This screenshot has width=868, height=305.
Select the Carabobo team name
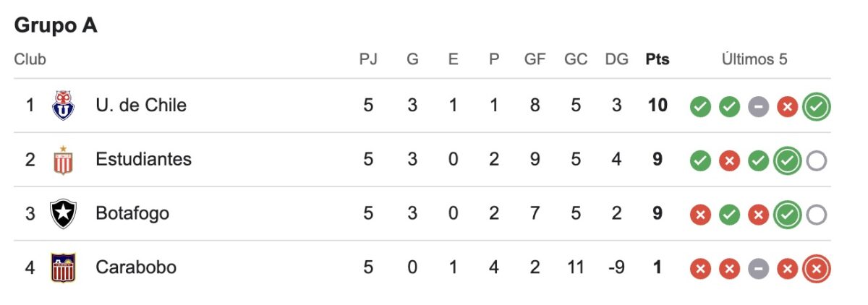coord(135,268)
